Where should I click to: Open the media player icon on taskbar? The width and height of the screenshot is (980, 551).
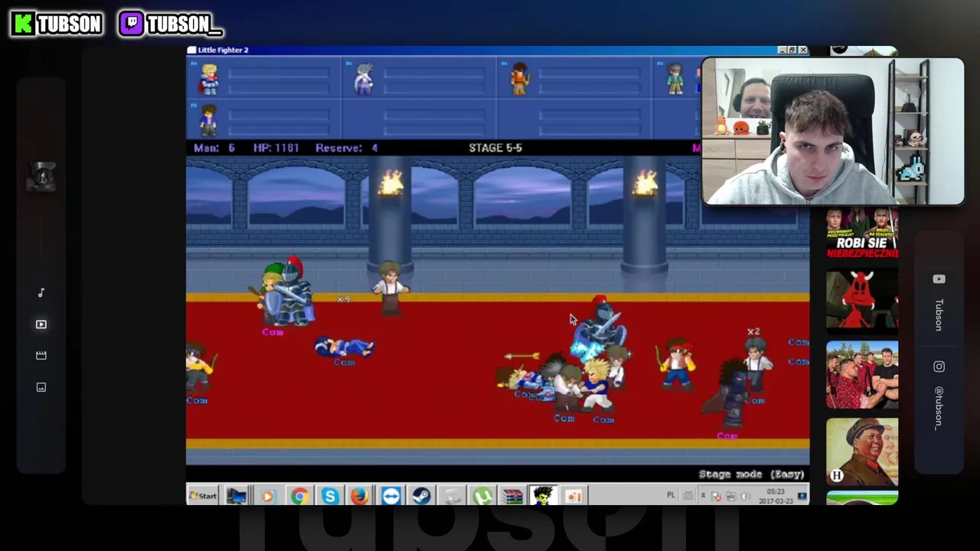tap(267, 497)
